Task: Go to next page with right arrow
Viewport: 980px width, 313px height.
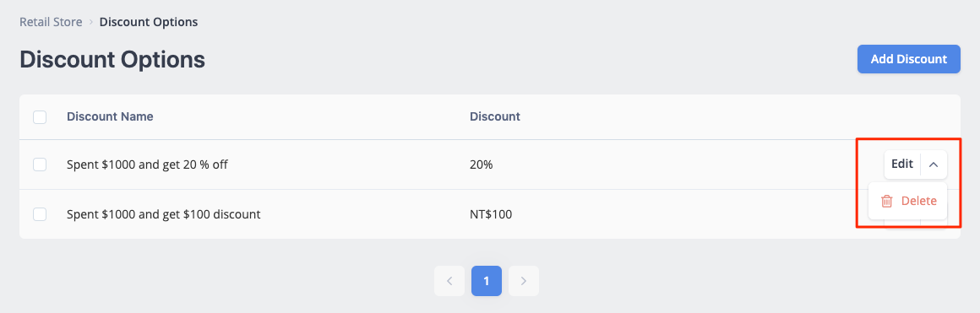Action: pyautogui.click(x=524, y=281)
